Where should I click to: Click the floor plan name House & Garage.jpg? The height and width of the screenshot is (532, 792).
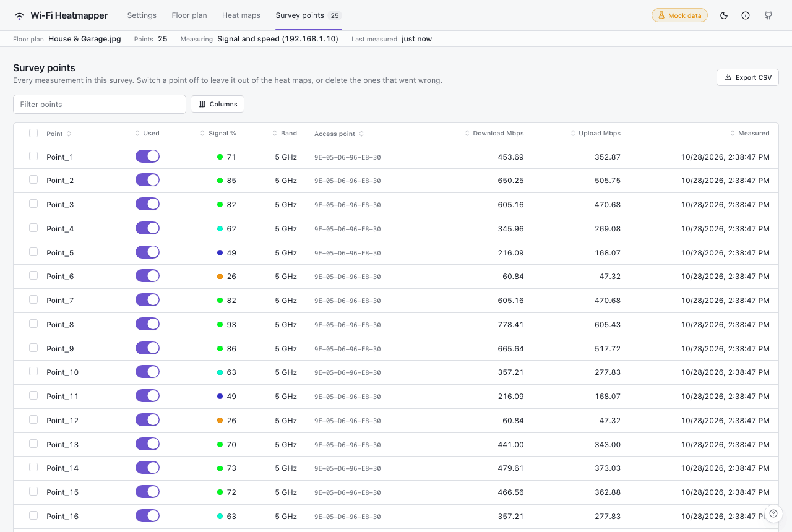pos(85,39)
